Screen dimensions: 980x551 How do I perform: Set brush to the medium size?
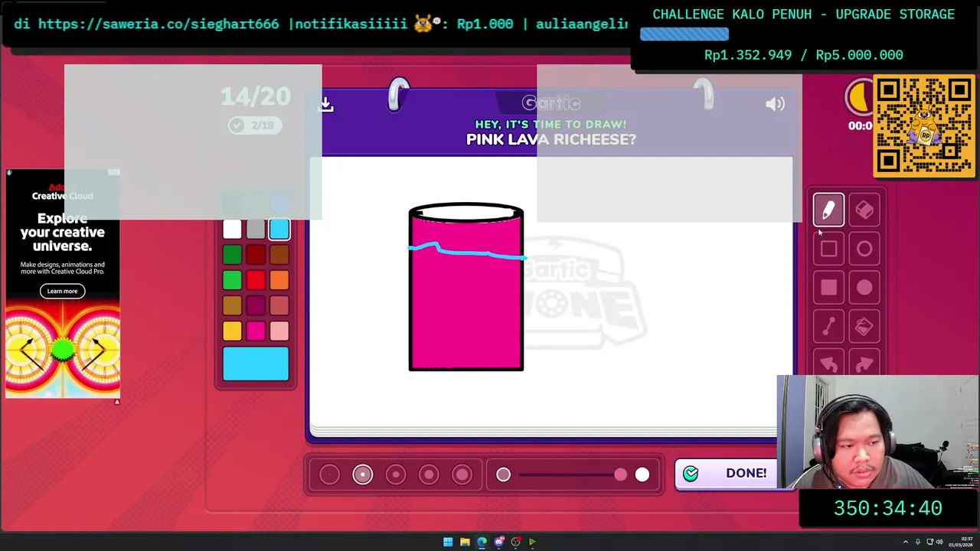point(396,474)
